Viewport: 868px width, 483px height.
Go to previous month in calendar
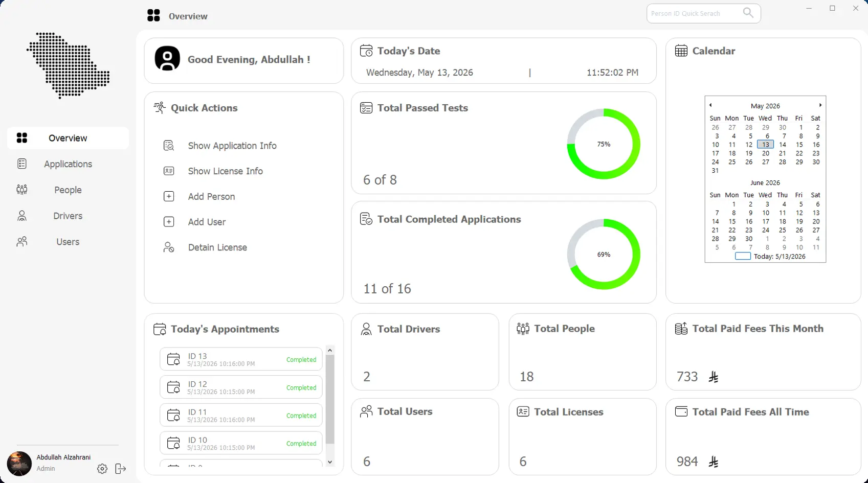point(710,105)
